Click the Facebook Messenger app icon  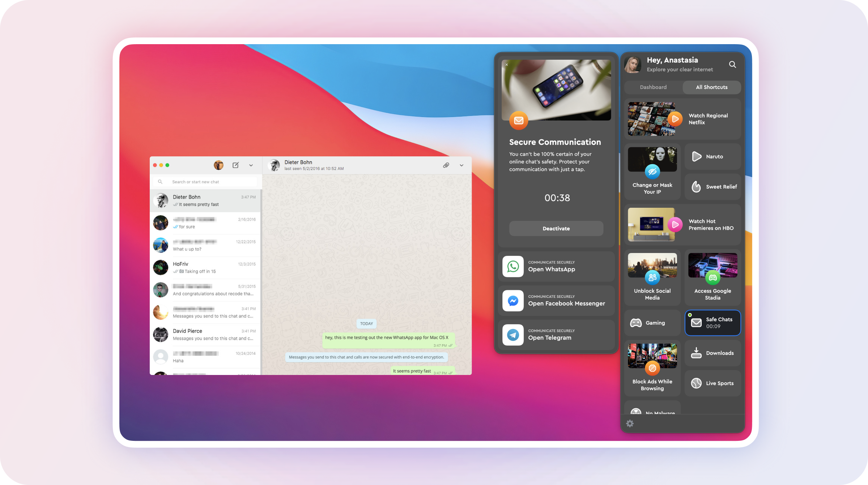click(x=513, y=301)
